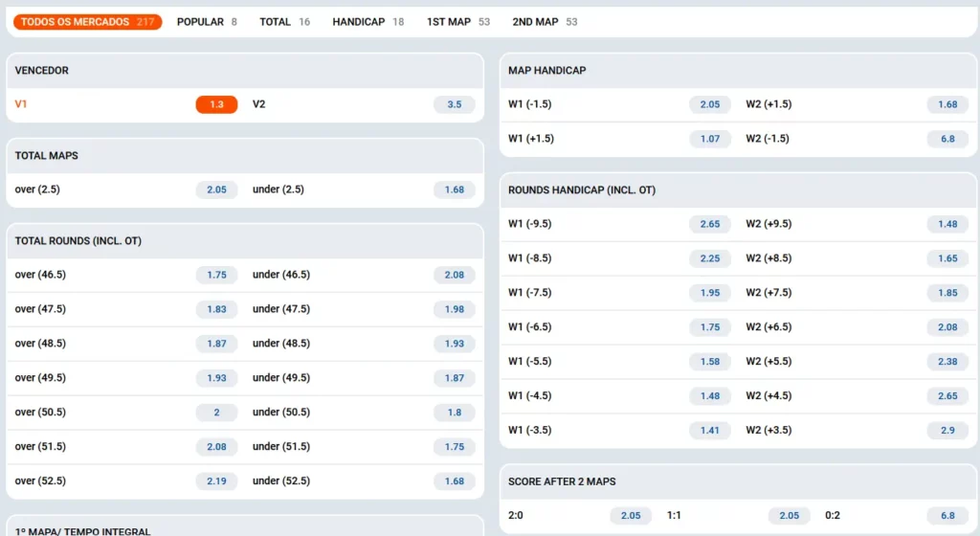The height and width of the screenshot is (536, 980).
Task: Click the Vencedor market header
Action: pyautogui.click(x=245, y=71)
